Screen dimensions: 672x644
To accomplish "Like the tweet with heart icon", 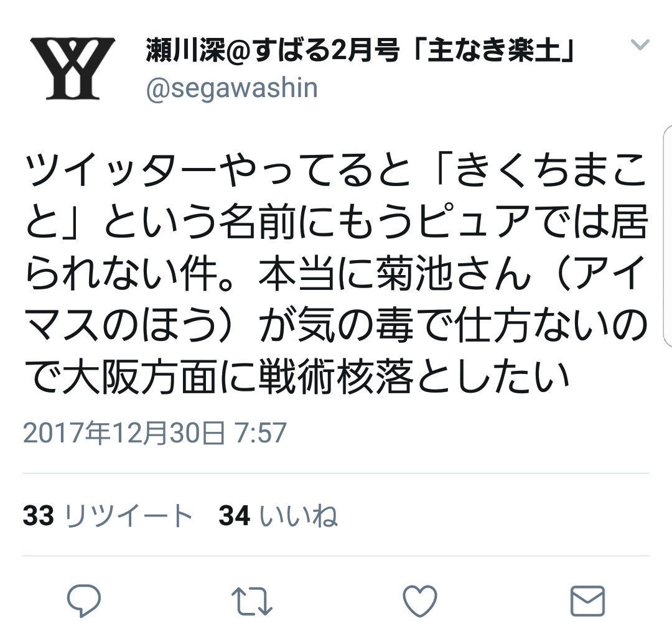I will pos(420,601).
